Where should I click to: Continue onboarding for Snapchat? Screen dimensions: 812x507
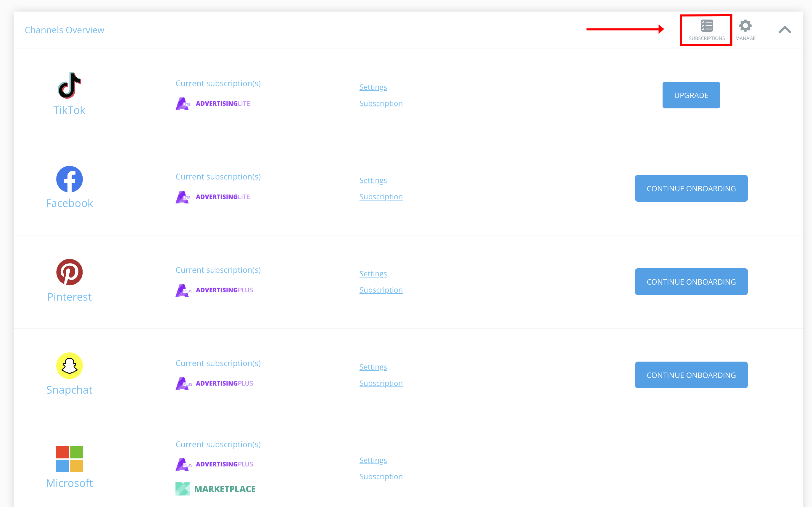coord(691,375)
